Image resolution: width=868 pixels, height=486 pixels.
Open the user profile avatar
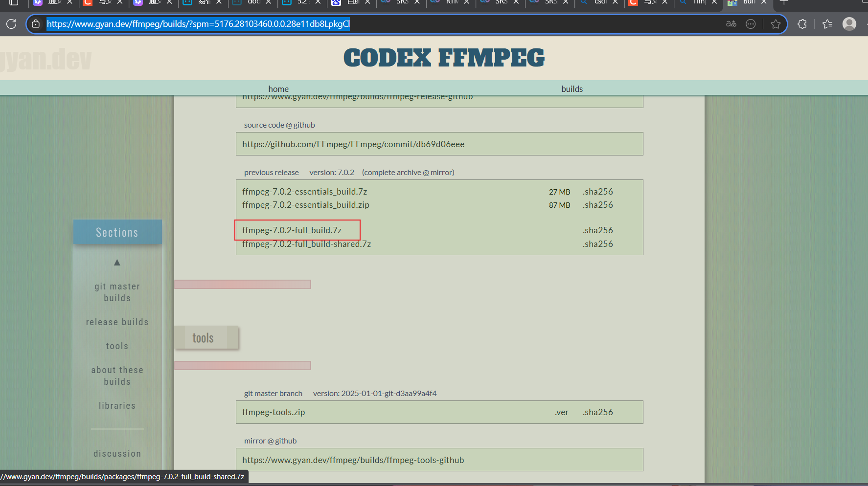[x=849, y=24]
